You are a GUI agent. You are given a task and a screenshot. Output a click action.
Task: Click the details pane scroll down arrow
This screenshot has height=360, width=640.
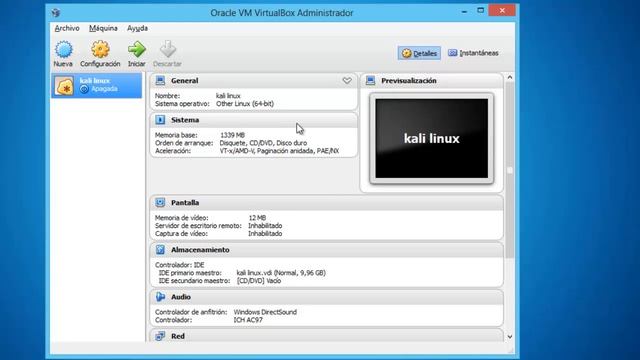coord(509,337)
